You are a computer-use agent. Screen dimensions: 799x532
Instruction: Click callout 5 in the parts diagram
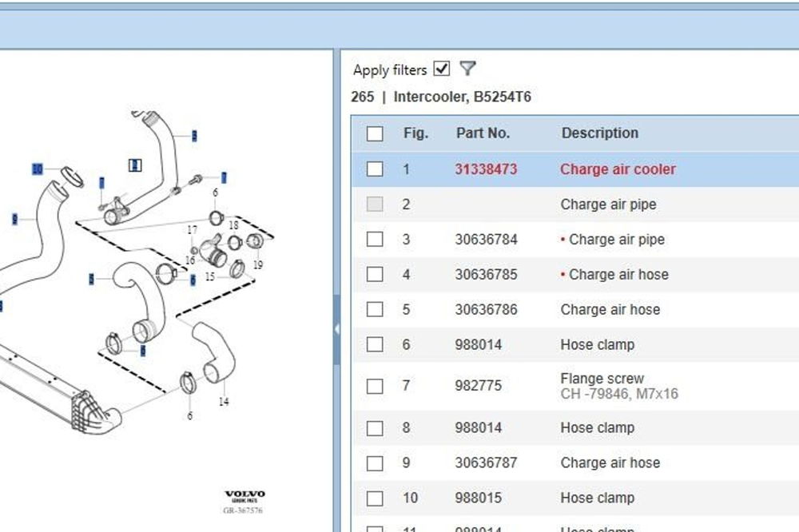click(91, 279)
